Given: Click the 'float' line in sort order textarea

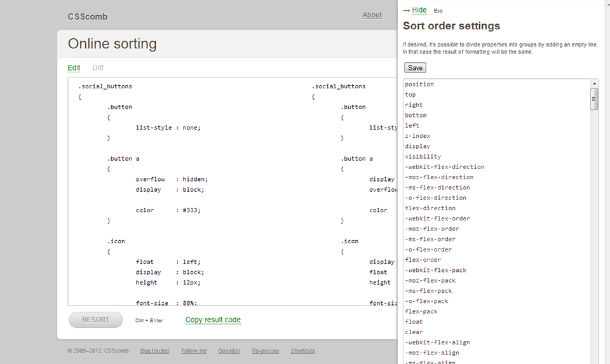Looking at the screenshot, I should click(x=414, y=322).
